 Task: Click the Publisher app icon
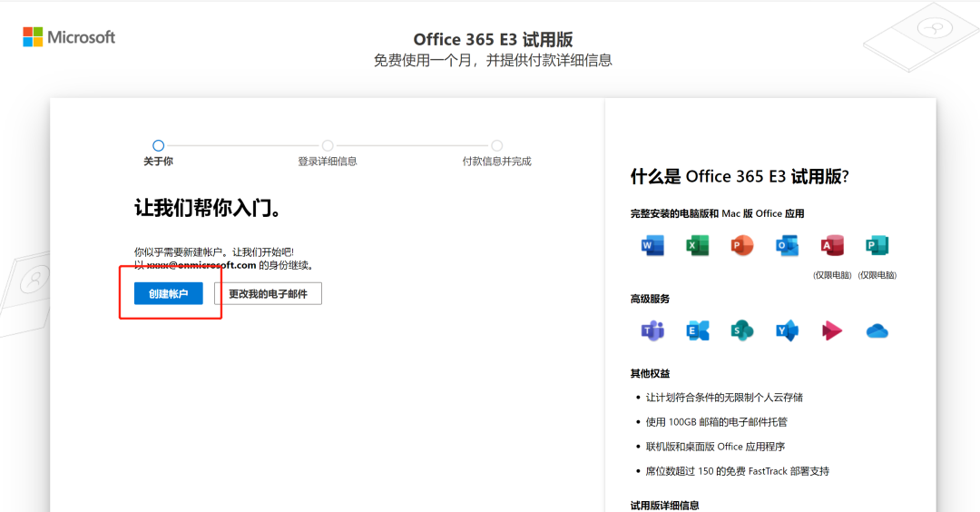(877, 246)
